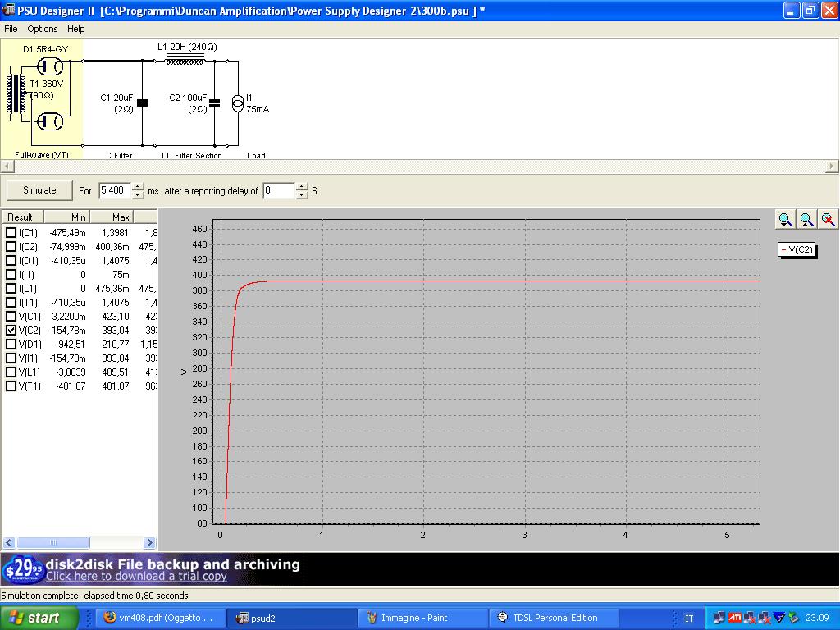The width and height of the screenshot is (840, 630).
Task: Click the IT language indicator
Action: point(689,619)
